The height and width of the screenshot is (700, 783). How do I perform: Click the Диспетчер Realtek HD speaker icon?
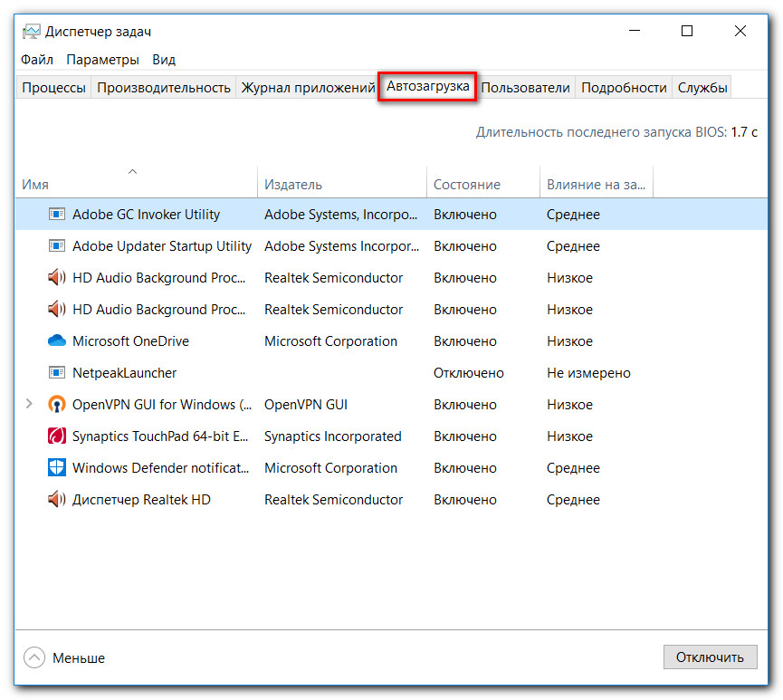point(57,500)
